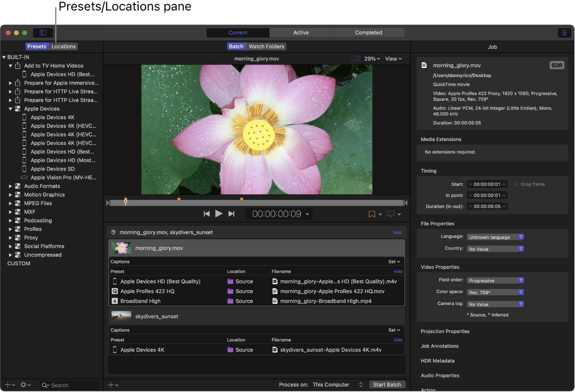Switch to the Locations sidebar view
Image resolution: width=575 pixels, height=392 pixels.
tap(63, 46)
